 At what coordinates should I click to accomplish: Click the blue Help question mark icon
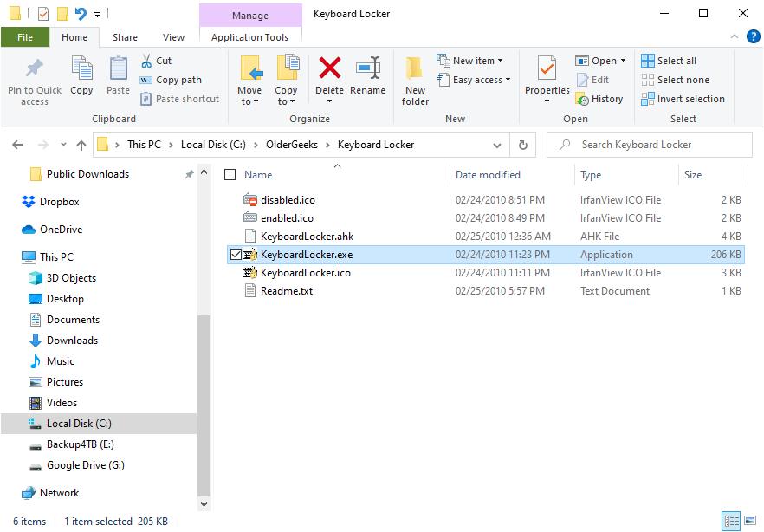[753, 36]
